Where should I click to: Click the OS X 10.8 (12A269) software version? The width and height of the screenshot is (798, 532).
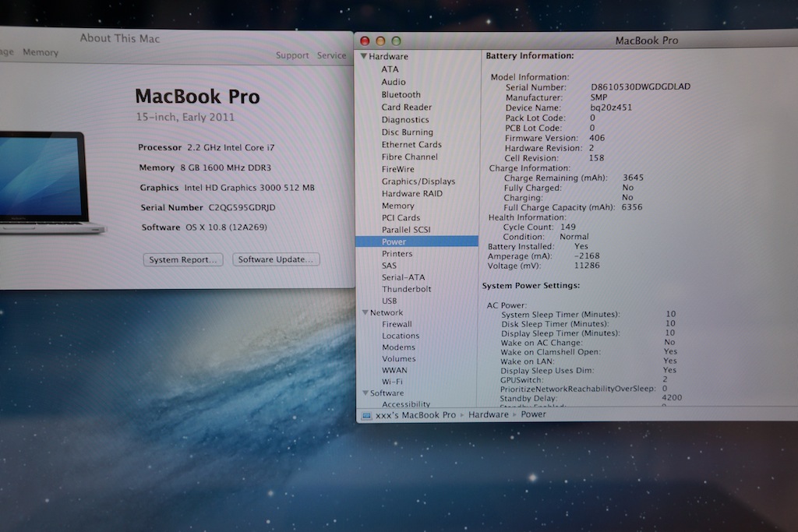click(226, 227)
